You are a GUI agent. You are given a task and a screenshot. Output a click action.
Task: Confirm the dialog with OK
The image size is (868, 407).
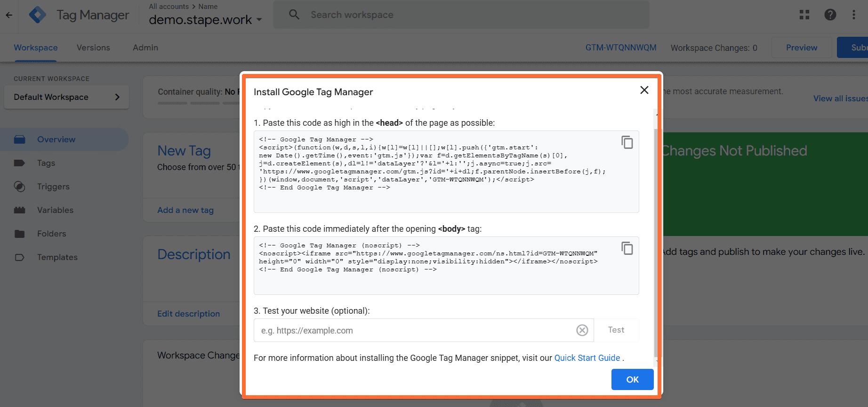tap(632, 379)
